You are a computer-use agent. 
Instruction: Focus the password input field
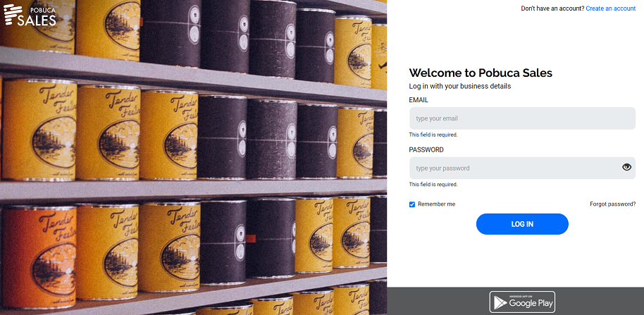(x=522, y=168)
